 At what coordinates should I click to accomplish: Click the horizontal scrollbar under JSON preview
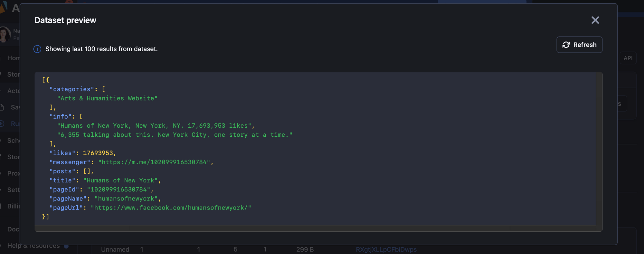point(315,228)
